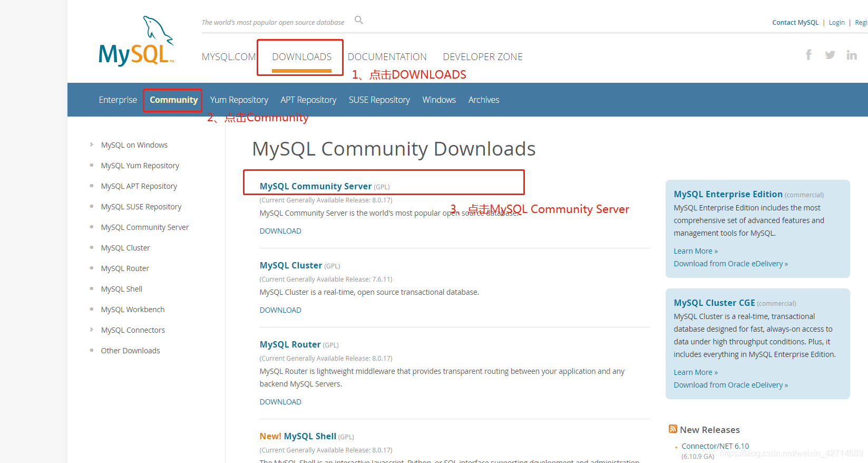The height and width of the screenshot is (463, 868).
Task: Switch to DEVELOPER ZONE tab
Action: 483,57
